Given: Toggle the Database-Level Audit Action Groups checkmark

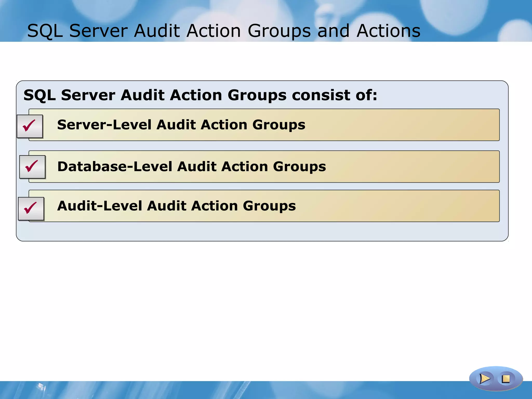Looking at the screenshot, I should [32, 167].
